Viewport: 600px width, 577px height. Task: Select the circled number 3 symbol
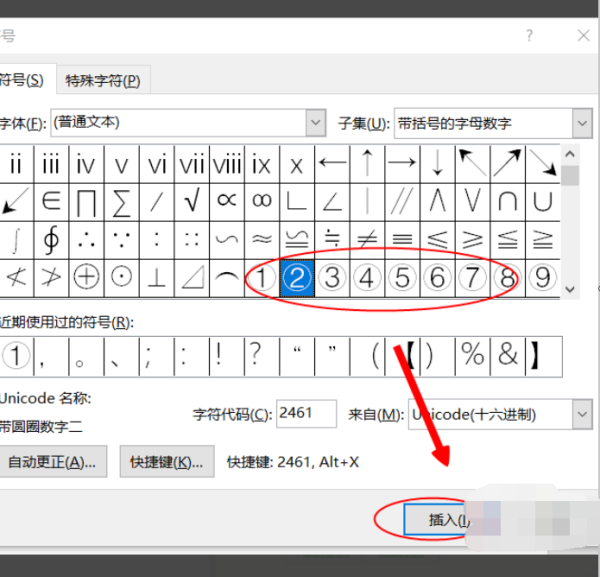(x=332, y=278)
